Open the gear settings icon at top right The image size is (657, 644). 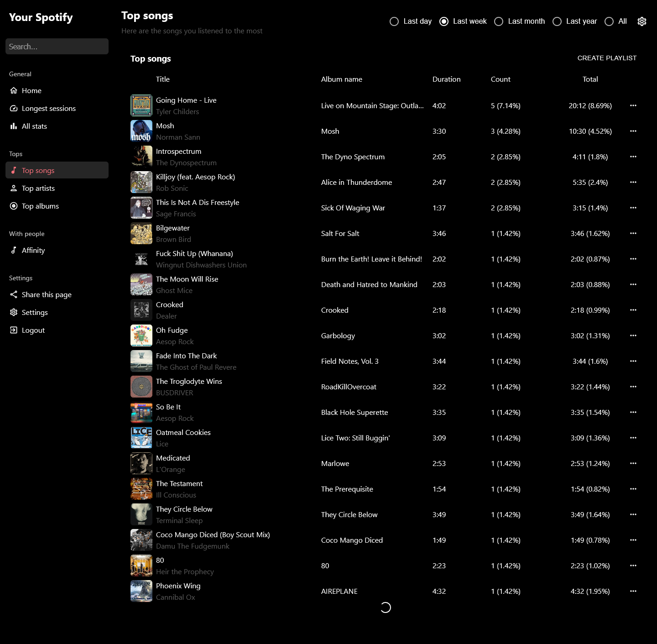coord(642,21)
